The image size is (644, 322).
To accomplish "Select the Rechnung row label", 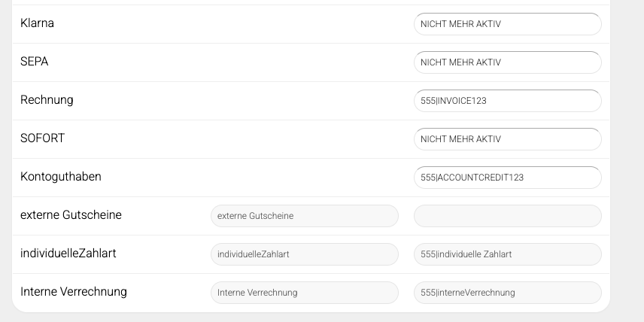I will [47, 100].
